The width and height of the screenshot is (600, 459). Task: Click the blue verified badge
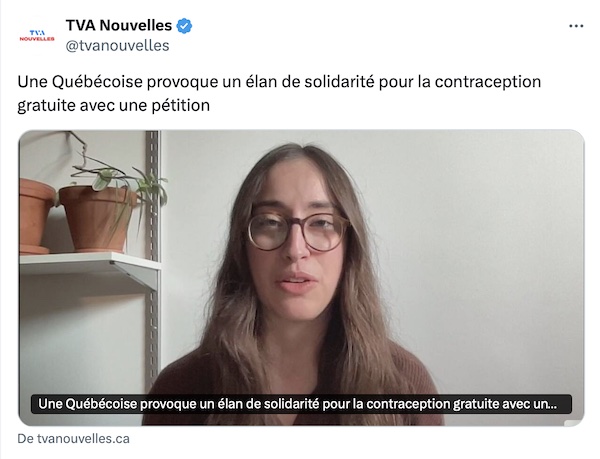pos(184,26)
